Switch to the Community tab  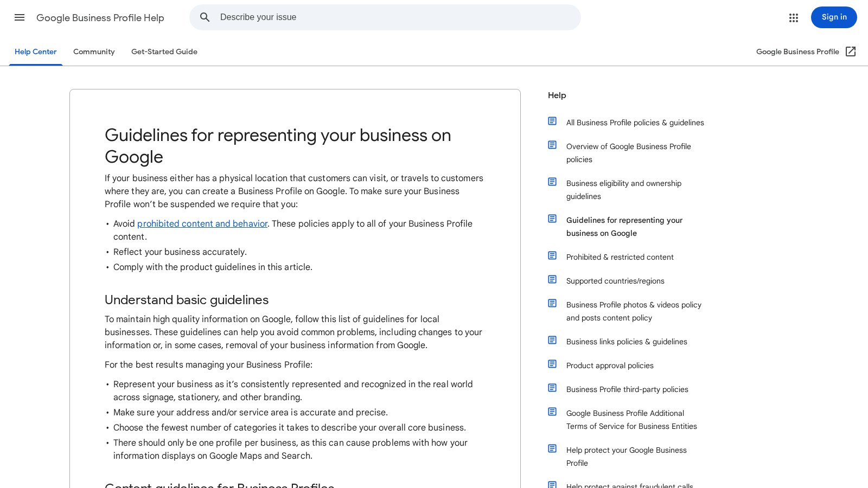(94, 52)
